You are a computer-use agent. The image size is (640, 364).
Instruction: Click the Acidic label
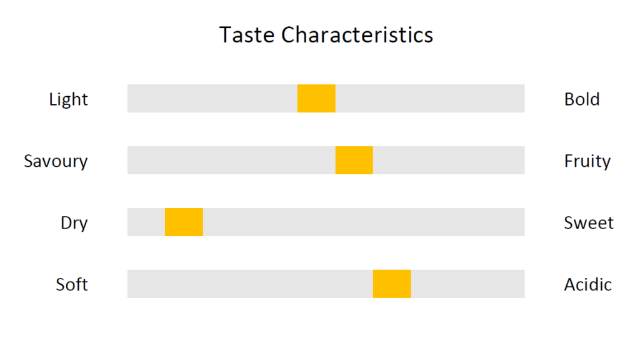pyautogui.click(x=587, y=285)
